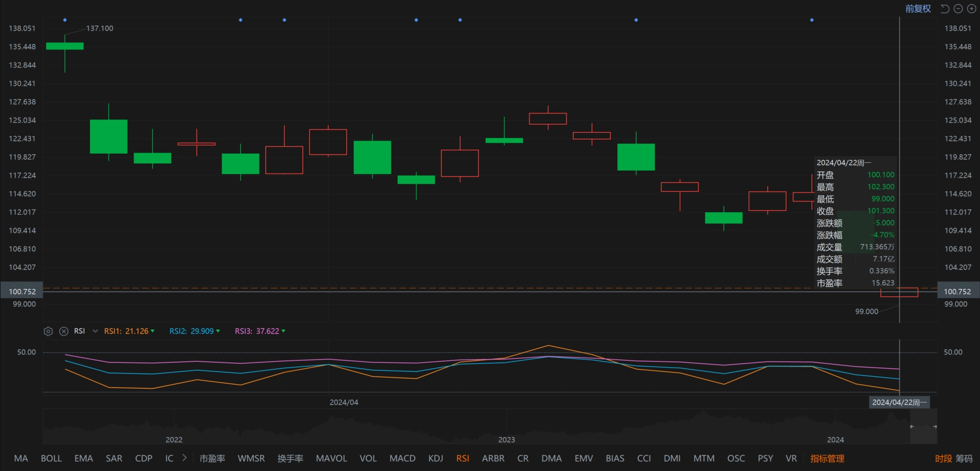Click the rightmost blue event dot above chart
Viewport: 980px width, 471px height.
click(x=812, y=20)
